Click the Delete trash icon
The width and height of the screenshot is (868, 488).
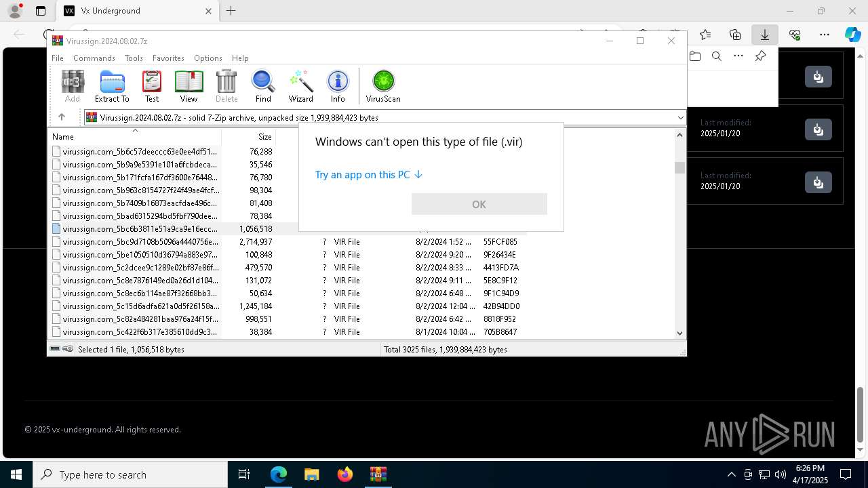(x=226, y=86)
